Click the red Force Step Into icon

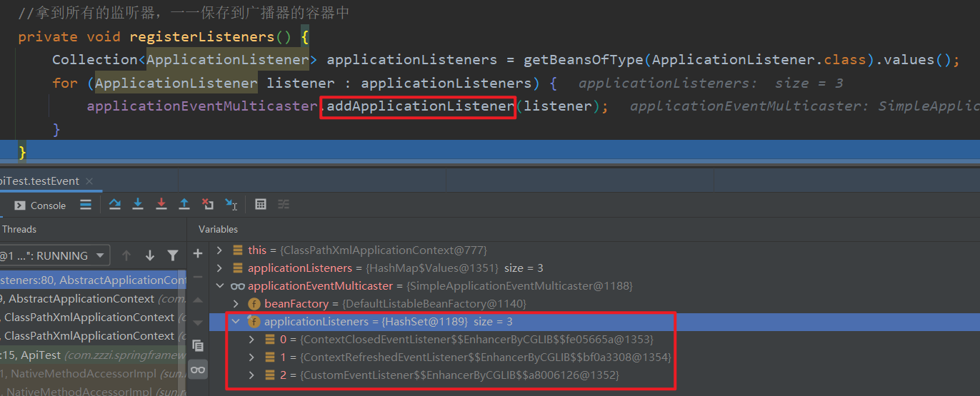pyautogui.click(x=161, y=205)
